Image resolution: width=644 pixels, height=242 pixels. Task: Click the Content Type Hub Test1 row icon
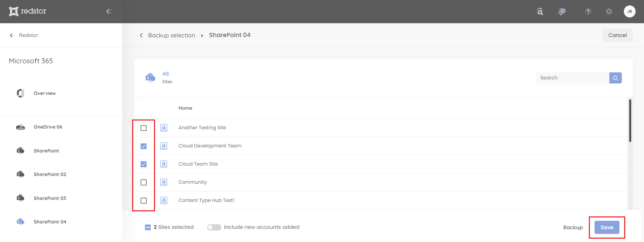coord(164,200)
